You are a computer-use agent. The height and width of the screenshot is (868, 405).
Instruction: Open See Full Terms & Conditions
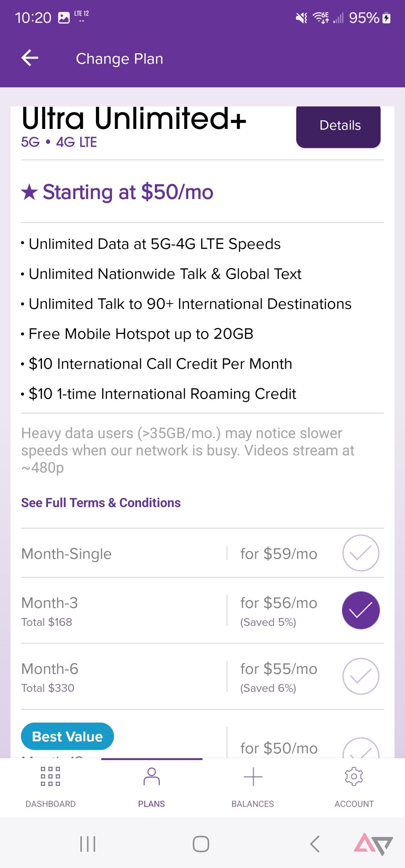coord(101,503)
